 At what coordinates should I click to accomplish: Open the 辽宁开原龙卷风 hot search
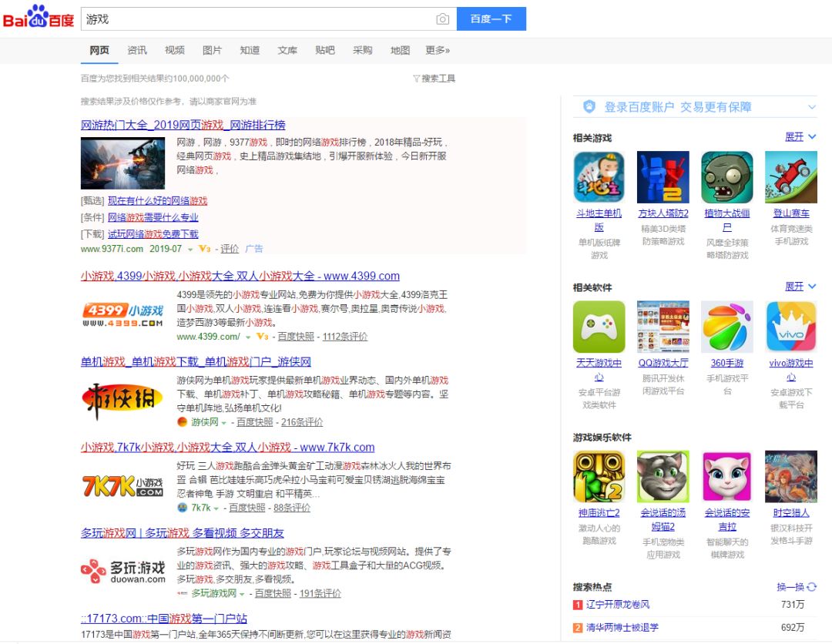tap(618, 604)
